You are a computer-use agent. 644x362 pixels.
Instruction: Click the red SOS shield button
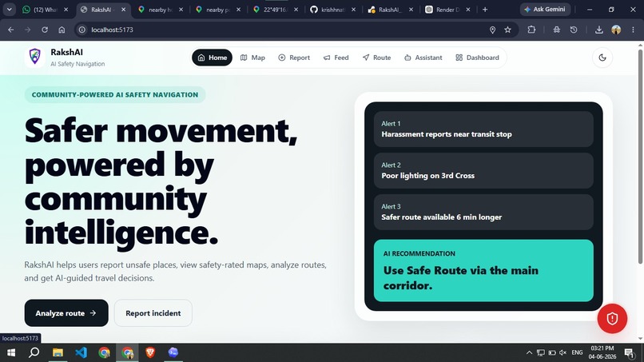click(x=612, y=318)
